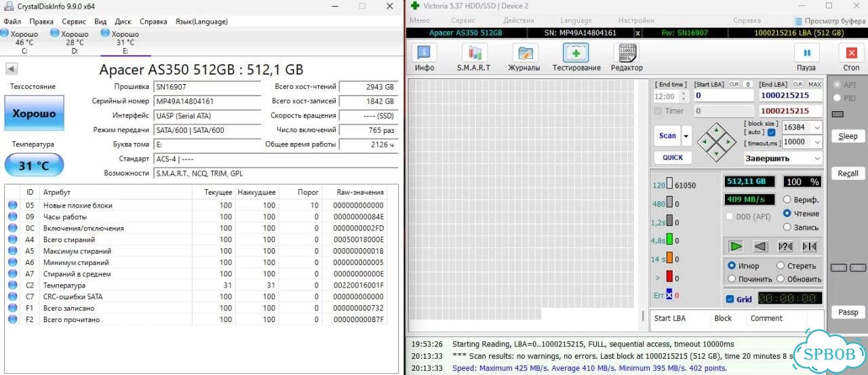Click the green play scan button
The image size is (868, 375).
point(736,246)
